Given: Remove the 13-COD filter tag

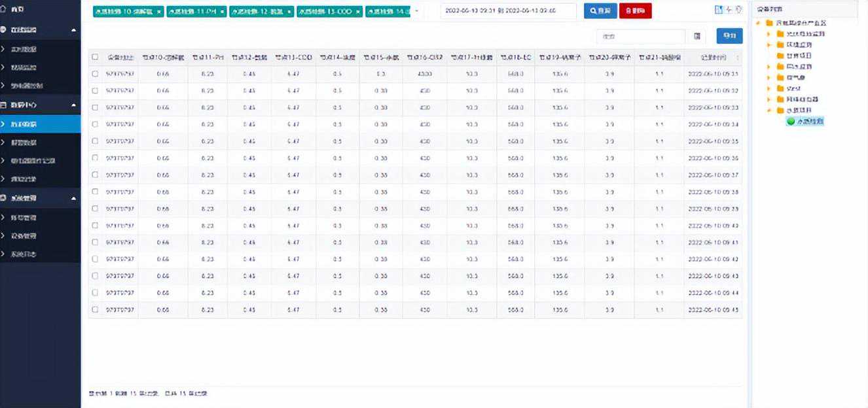Looking at the screenshot, I should (x=357, y=12).
